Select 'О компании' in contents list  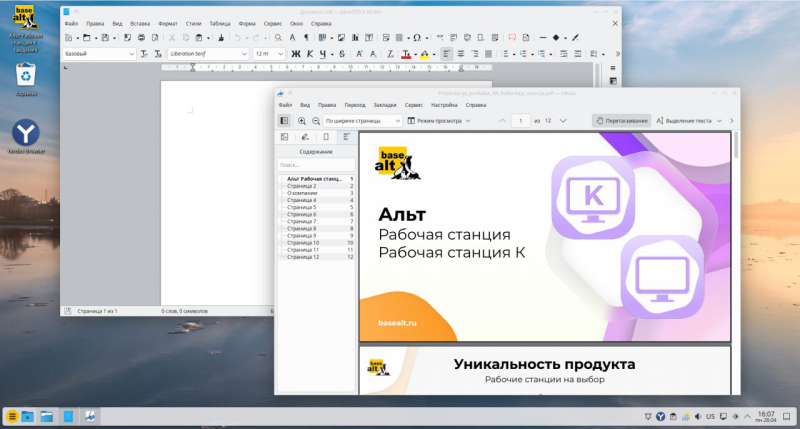pyautogui.click(x=303, y=193)
